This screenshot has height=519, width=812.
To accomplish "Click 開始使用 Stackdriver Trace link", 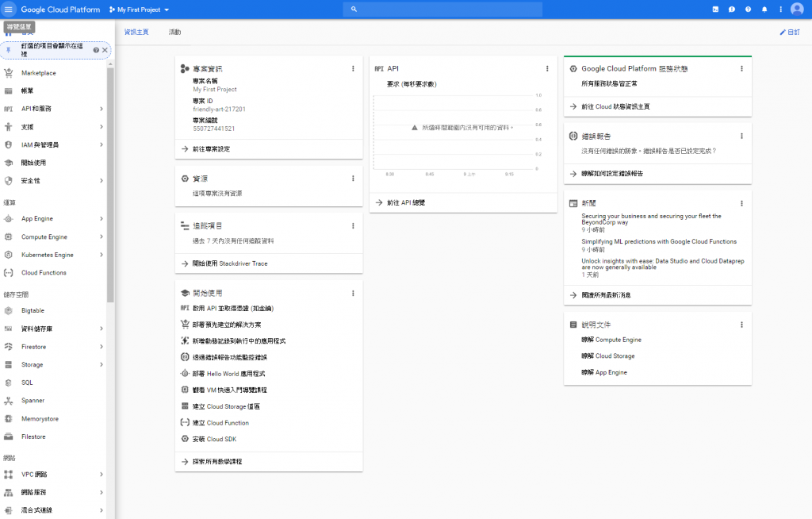I will [x=230, y=263].
